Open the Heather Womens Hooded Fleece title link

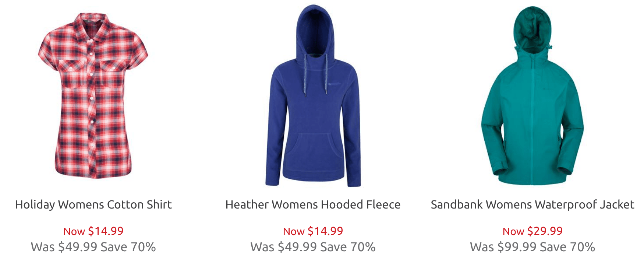(x=313, y=204)
